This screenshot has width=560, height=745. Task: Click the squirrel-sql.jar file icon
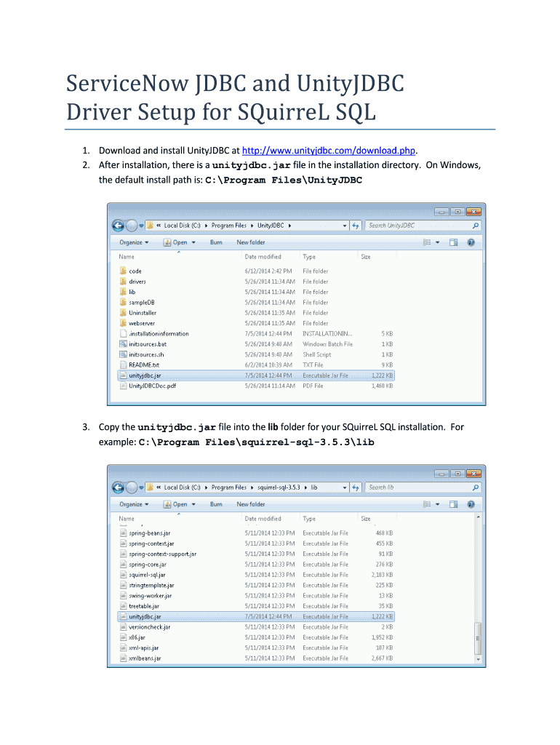[x=123, y=575]
